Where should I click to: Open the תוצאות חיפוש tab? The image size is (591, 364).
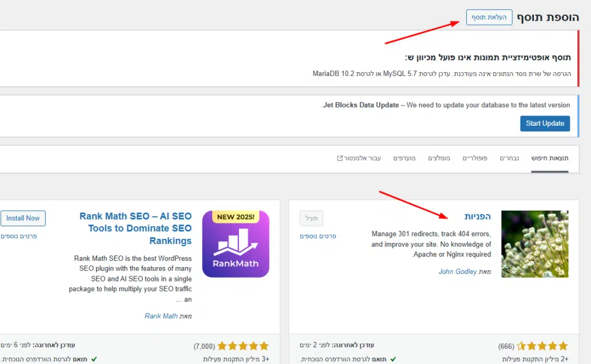point(549,158)
